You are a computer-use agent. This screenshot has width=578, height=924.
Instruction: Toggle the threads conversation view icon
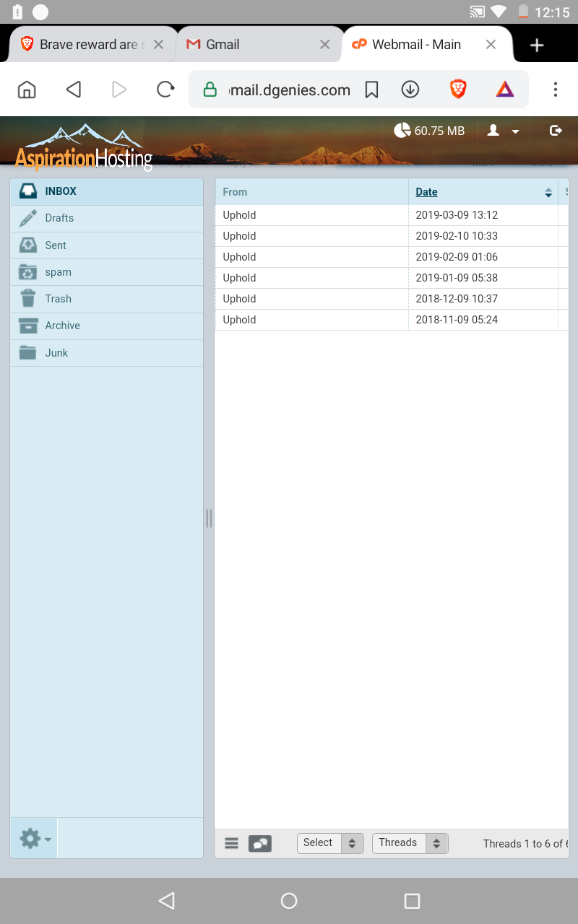(x=260, y=843)
